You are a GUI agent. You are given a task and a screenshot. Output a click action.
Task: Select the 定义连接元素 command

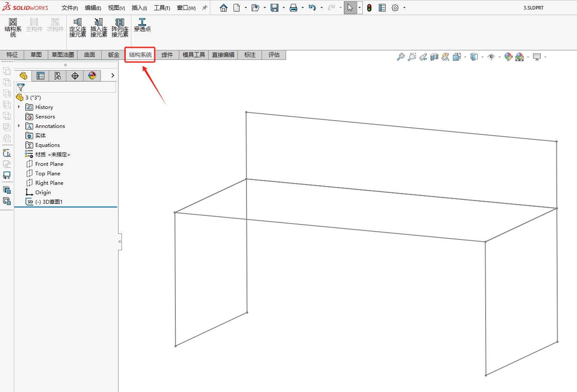tap(78, 27)
